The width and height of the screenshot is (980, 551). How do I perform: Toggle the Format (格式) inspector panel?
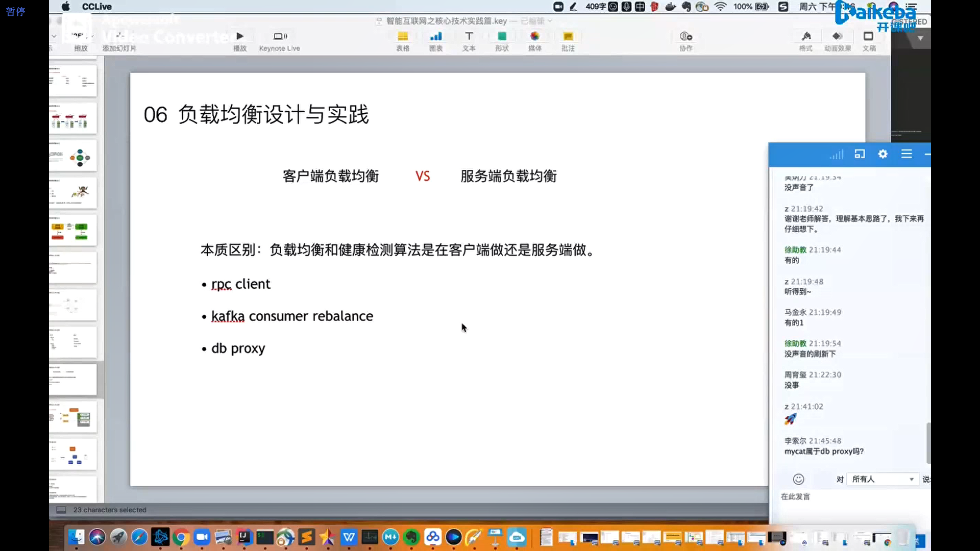806,37
